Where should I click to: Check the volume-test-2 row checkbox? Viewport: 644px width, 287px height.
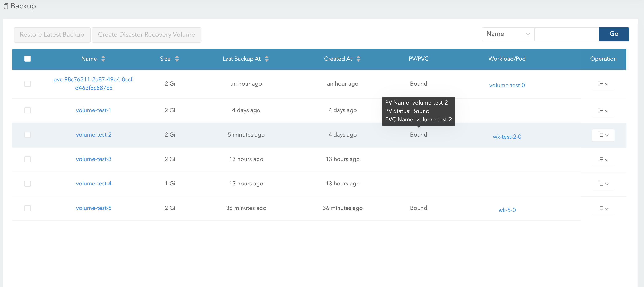(x=28, y=135)
